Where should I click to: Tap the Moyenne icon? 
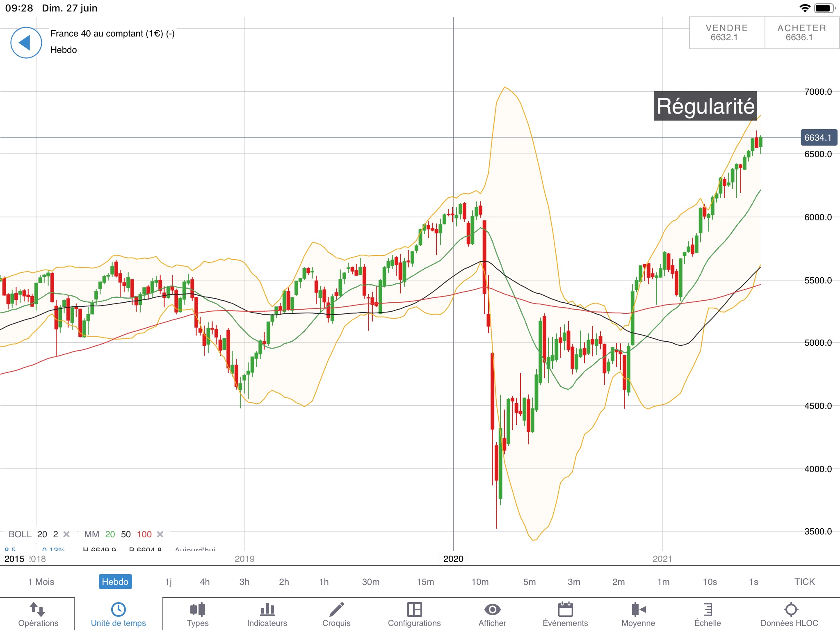(638, 610)
